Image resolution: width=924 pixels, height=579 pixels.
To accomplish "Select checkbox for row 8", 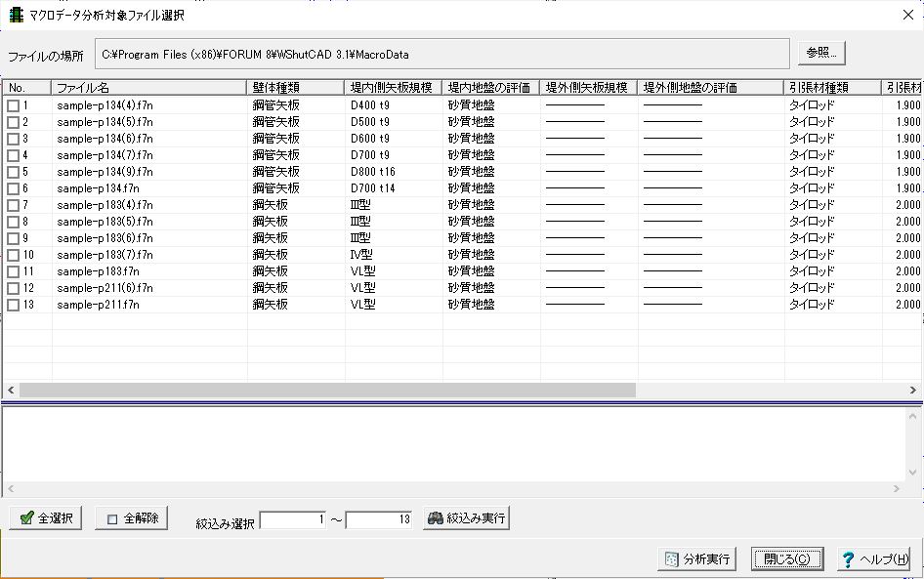I will [x=13, y=222].
